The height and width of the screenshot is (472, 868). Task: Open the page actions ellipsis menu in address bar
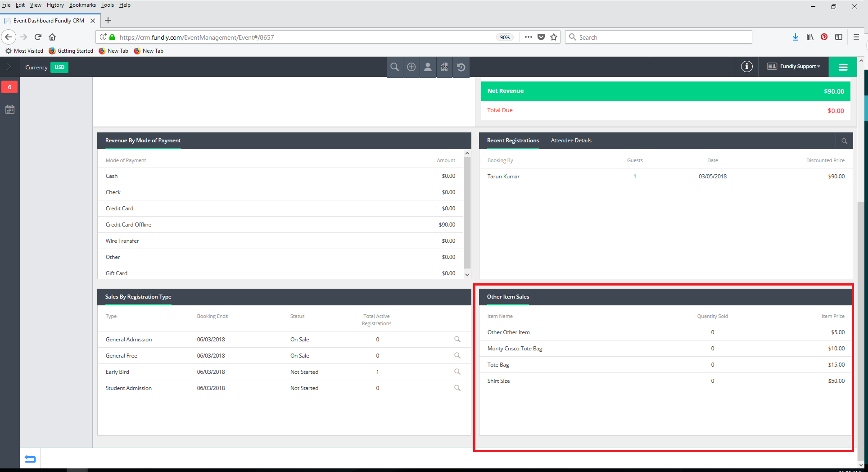tap(528, 37)
